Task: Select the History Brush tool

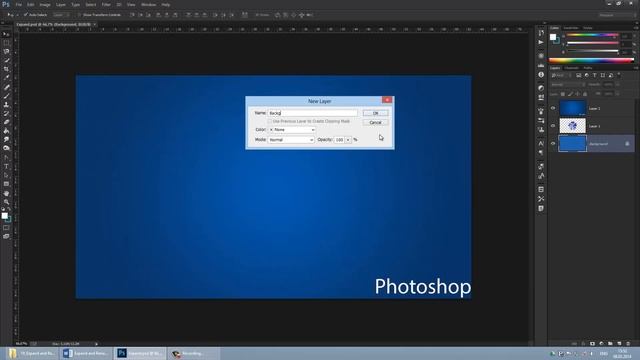Action: (x=6, y=113)
